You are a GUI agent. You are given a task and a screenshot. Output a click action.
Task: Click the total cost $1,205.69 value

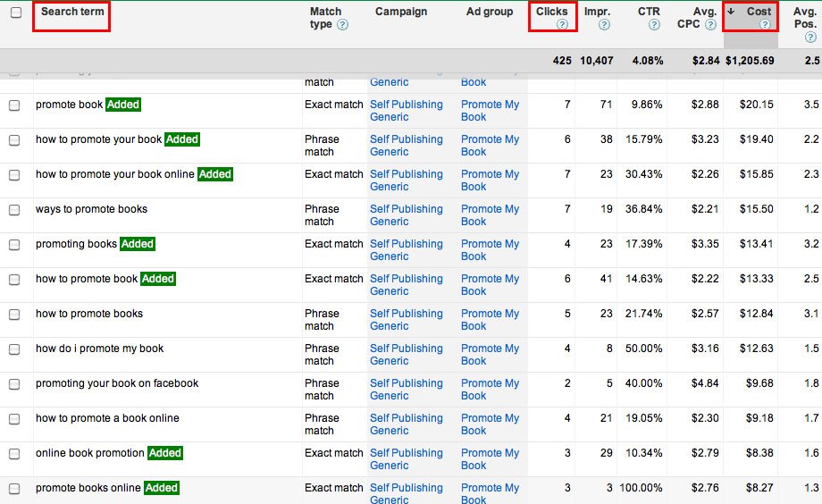(x=750, y=60)
